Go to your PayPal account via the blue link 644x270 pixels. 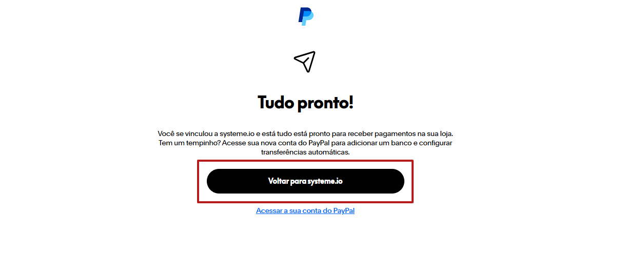(305, 210)
